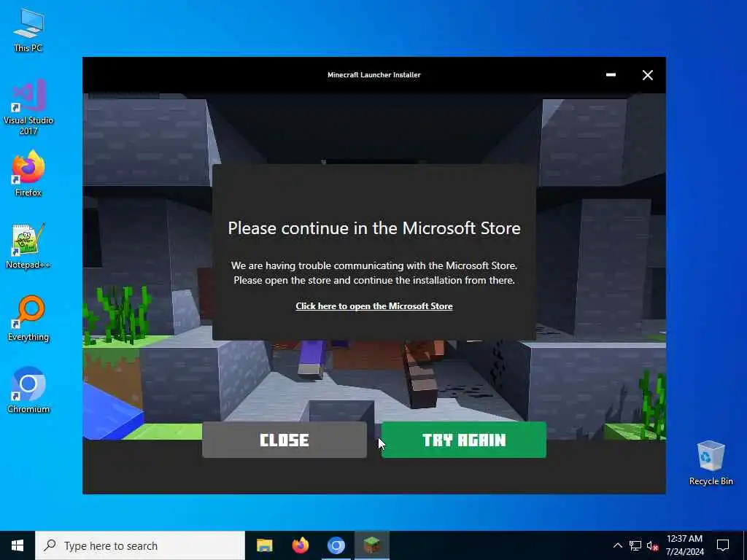Select the Chromium desktop shortcut
This screenshot has width=747, height=560.
click(x=28, y=391)
